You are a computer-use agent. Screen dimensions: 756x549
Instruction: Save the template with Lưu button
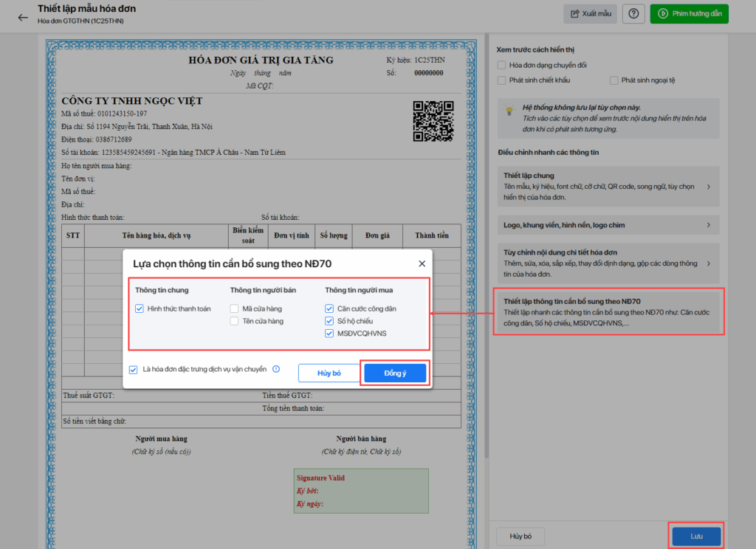pyautogui.click(x=696, y=536)
